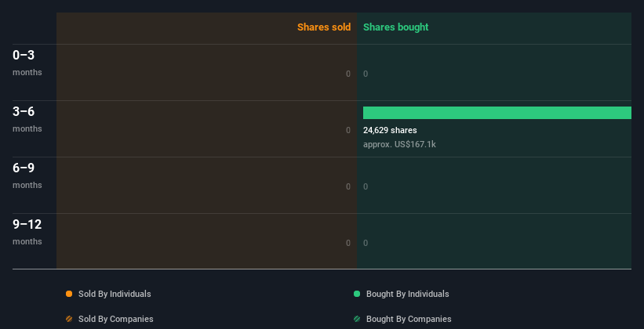The width and height of the screenshot is (644, 329).
Task: Select the Sold By Individuals legend label
Action: [x=115, y=294]
